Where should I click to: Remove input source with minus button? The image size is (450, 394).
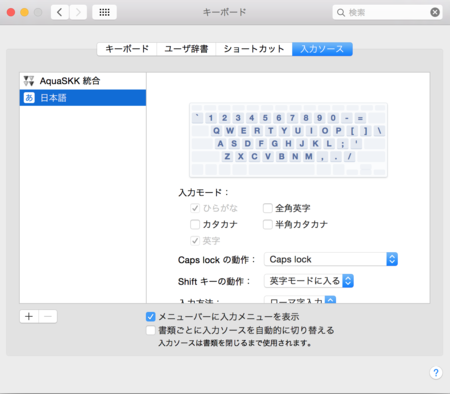coord(48,316)
